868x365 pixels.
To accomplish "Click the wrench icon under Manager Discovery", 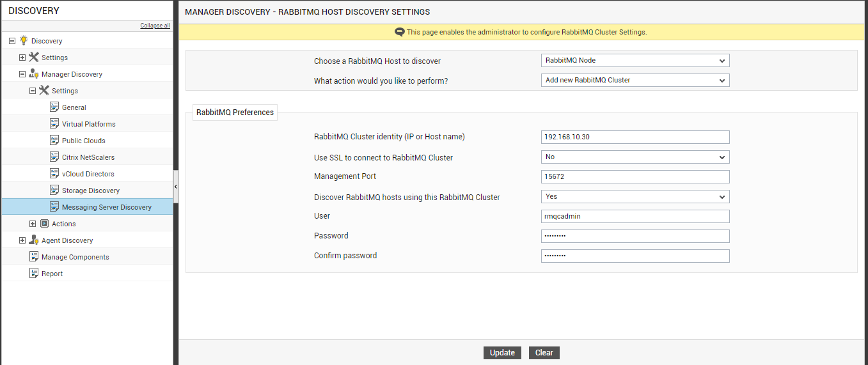I will [x=44, y=90].
